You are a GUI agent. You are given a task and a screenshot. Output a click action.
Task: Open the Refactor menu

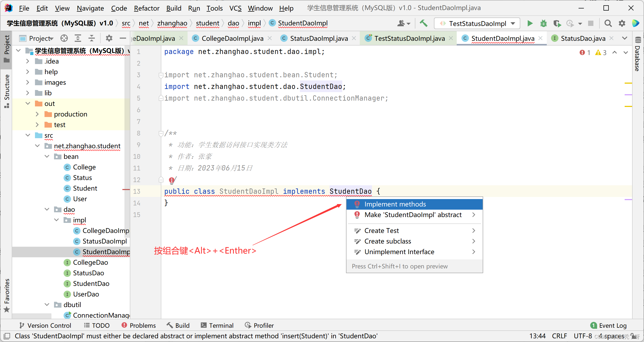(x=146, y=8)
